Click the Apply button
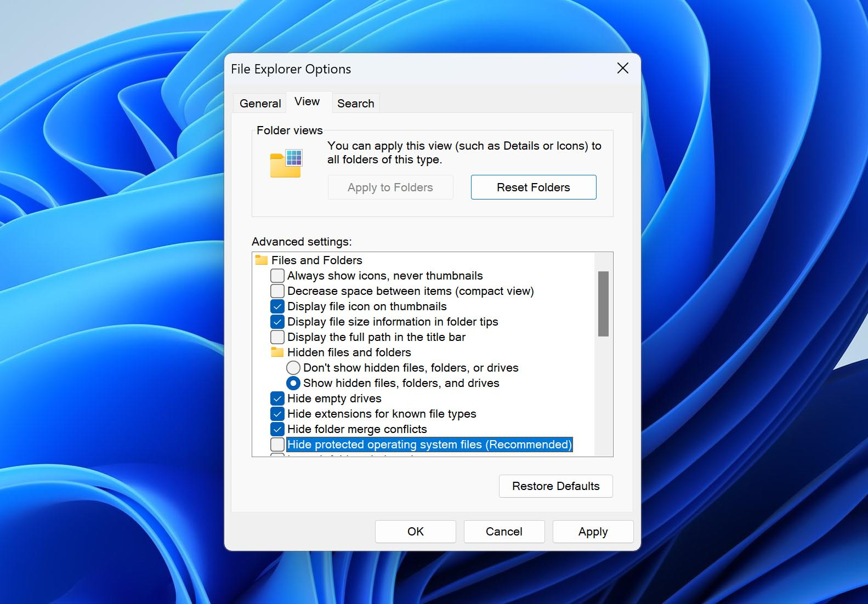Image resolution: width=868 pixels, height=604 pixels. 593,532
